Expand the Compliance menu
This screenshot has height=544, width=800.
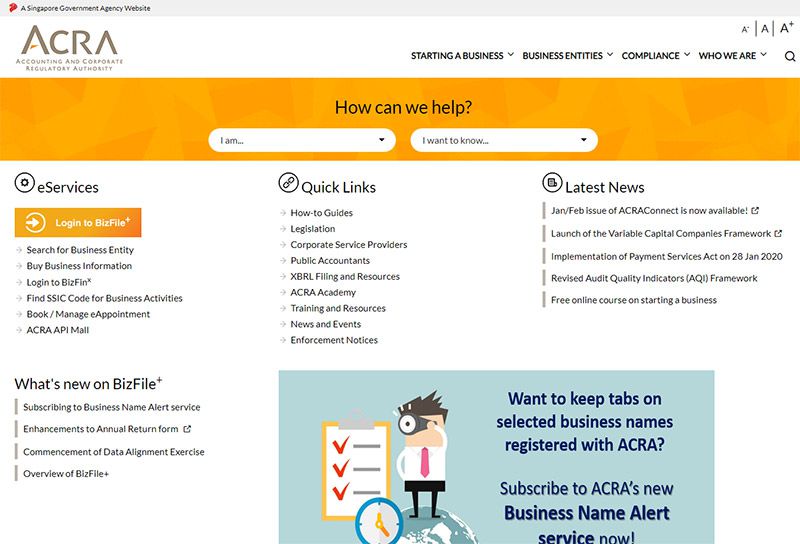(656, 56)
